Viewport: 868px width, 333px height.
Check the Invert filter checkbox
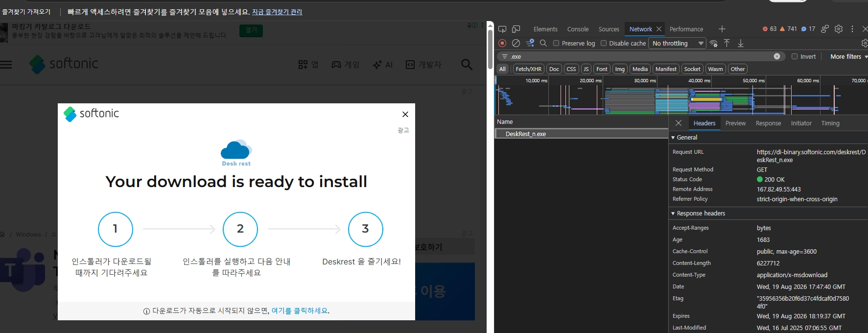pos(795,56)
